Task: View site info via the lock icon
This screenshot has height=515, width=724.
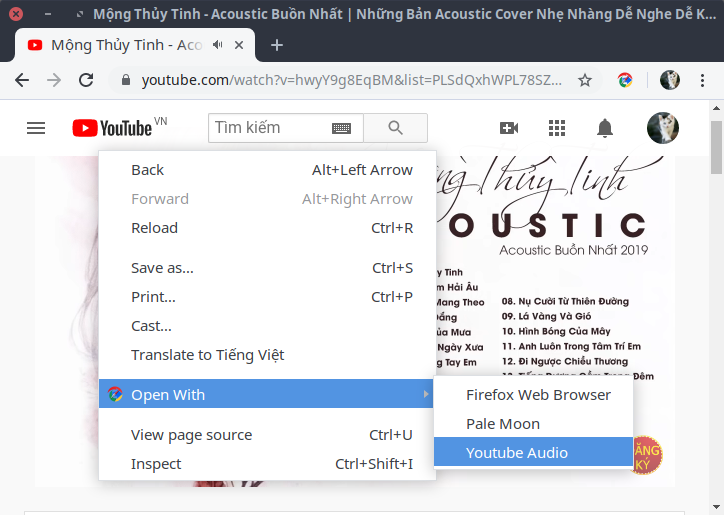Action: (126, 80)
